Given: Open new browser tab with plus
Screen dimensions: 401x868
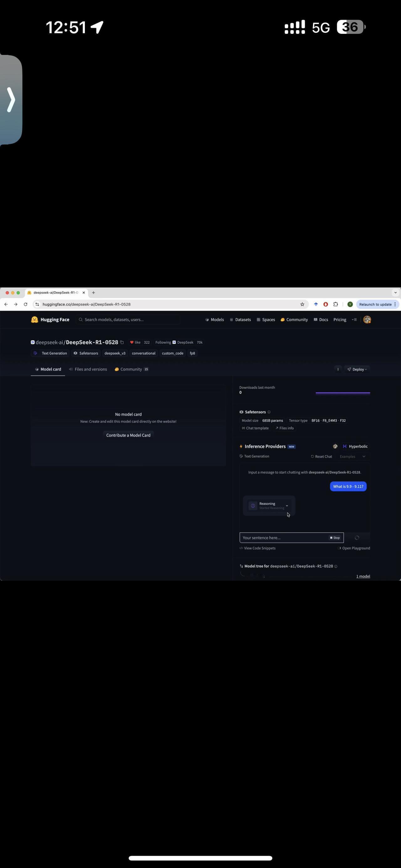Looking at the screenshot, I should [x=93, y=293].
